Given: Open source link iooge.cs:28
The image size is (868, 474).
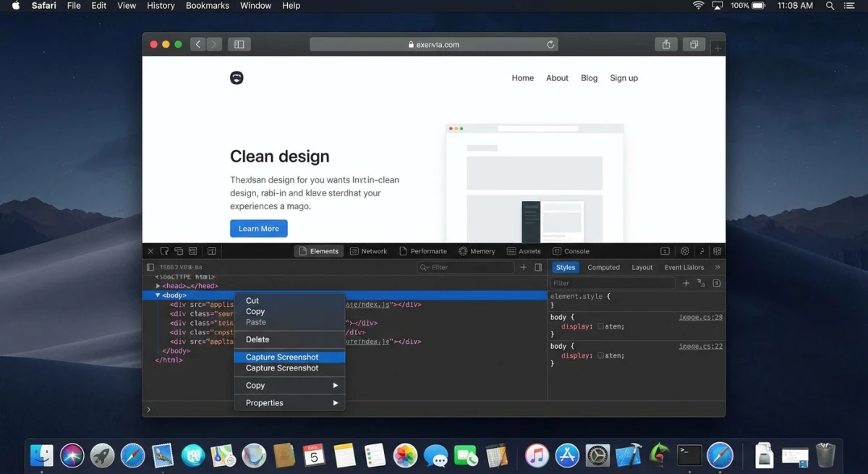Looking at the screenshot, I should point(701,317).
